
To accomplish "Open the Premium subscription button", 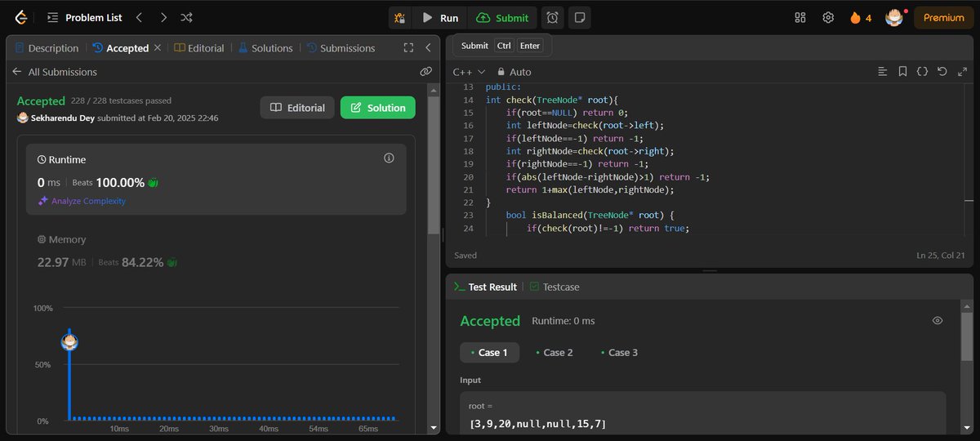I will 943,17.
